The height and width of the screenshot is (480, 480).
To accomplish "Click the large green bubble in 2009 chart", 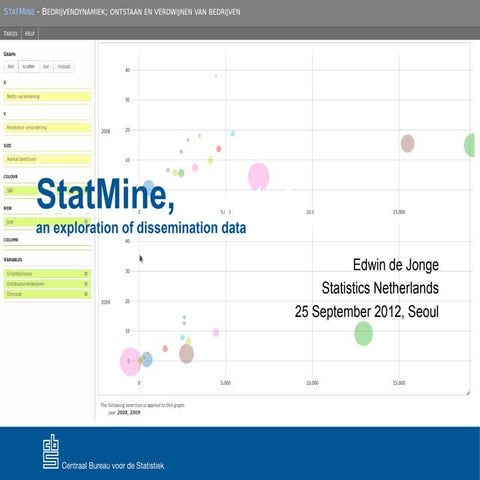I will coord(363,333).
